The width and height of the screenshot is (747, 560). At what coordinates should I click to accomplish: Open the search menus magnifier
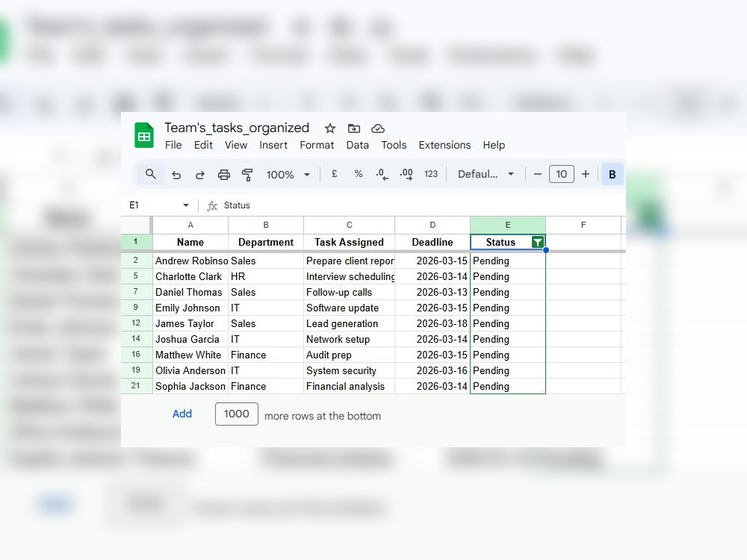coord(151,174)
